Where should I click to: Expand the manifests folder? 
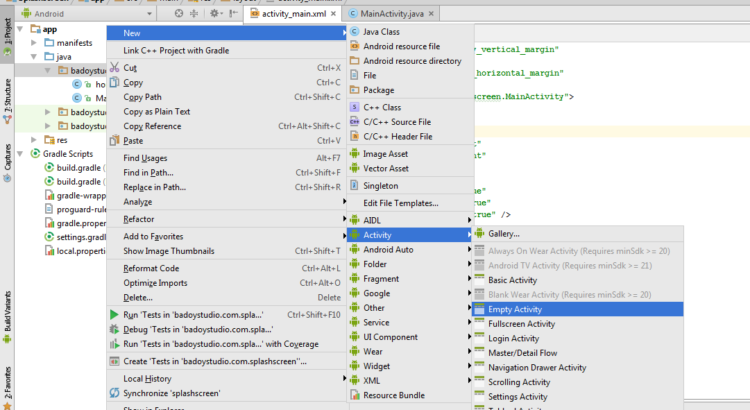(x=35, y=44)
